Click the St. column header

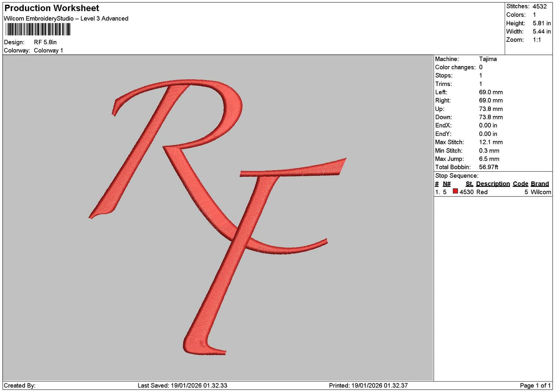[x=469, y=184]
